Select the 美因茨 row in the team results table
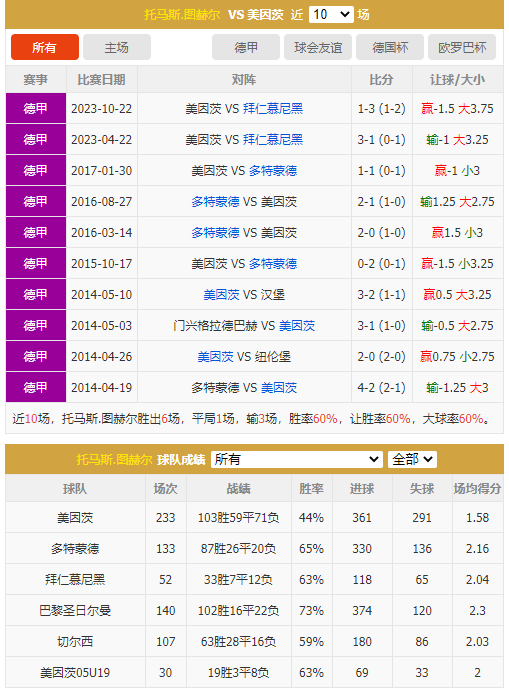The width and height of the screenshot is (509, 690). pyautogui.click(x=254, y=518)
